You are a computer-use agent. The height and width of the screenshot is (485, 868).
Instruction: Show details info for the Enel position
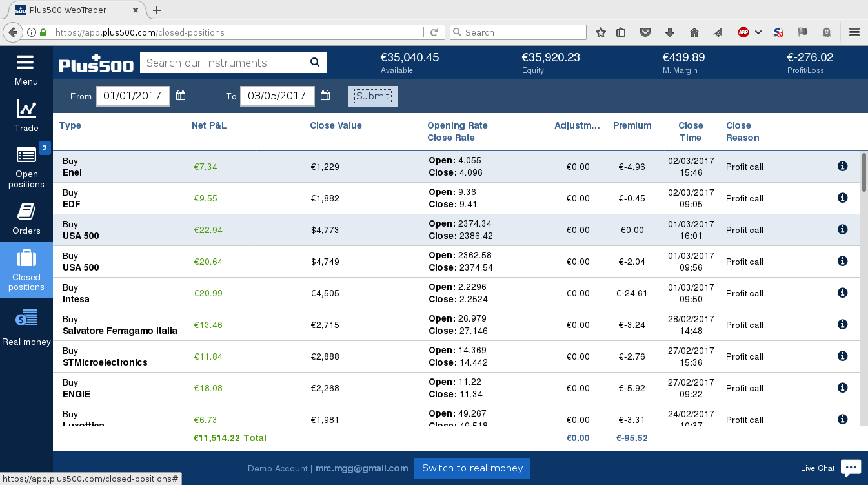(x=842, y=167)
